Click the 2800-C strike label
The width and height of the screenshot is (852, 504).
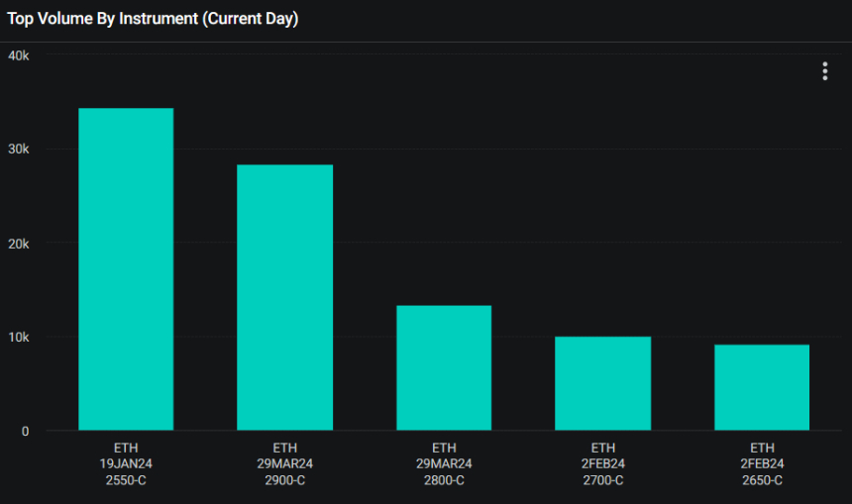click(444, 480)
